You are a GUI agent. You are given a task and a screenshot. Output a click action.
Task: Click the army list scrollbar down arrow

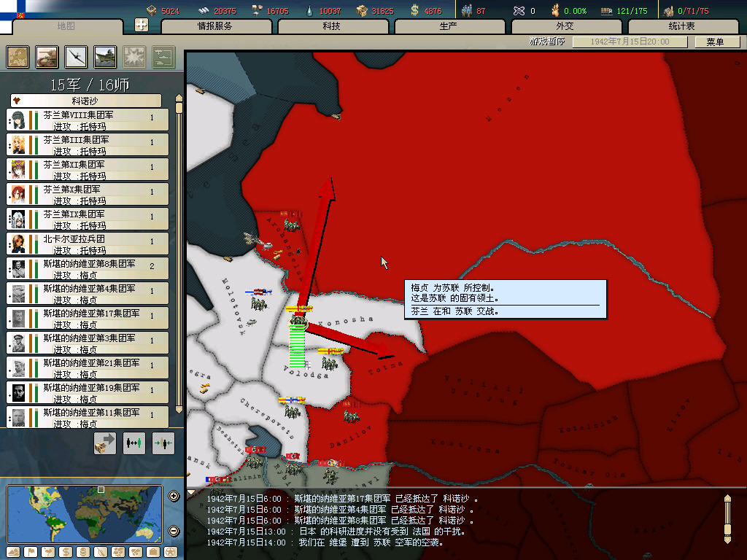(x=179, y=410)
